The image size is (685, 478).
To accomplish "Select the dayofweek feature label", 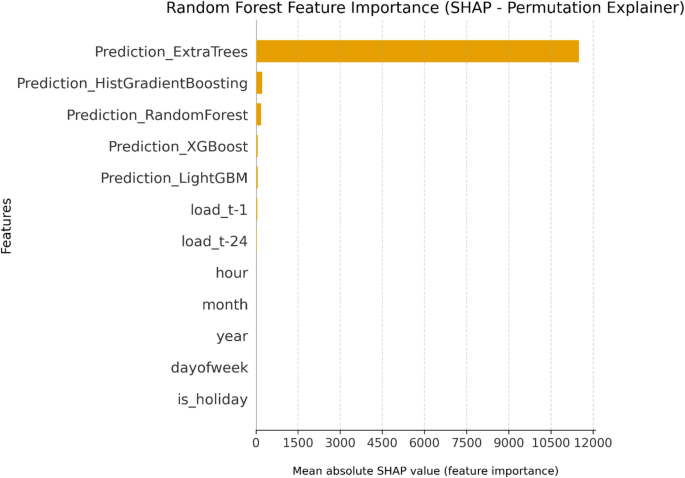I will click(209, 368).
